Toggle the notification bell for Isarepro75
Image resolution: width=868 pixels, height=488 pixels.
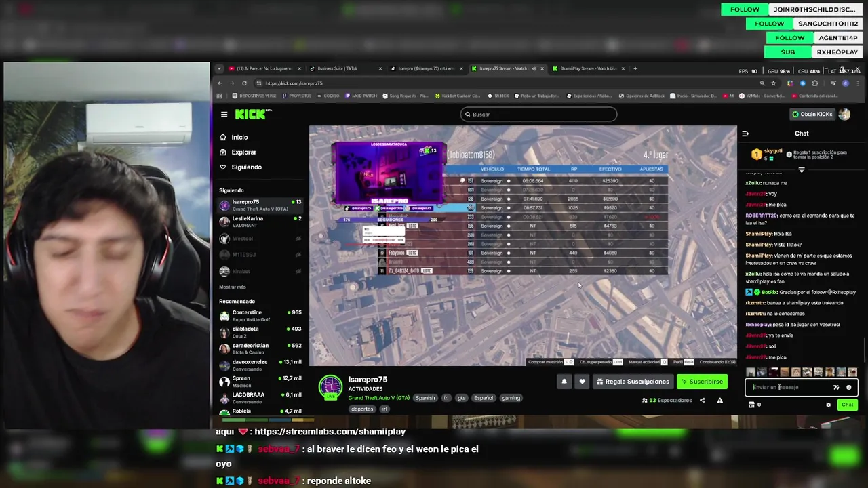564,382
